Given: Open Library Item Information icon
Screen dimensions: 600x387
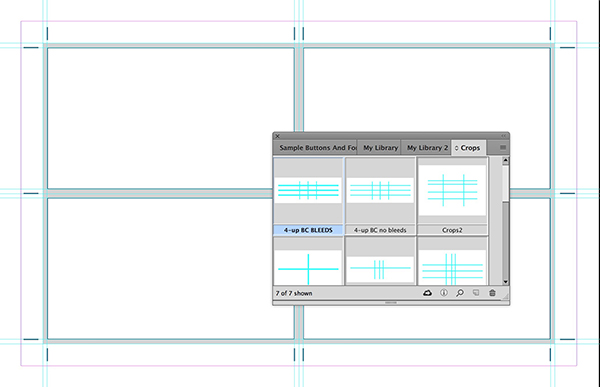Looking at the screenshot, I should 444,293.
